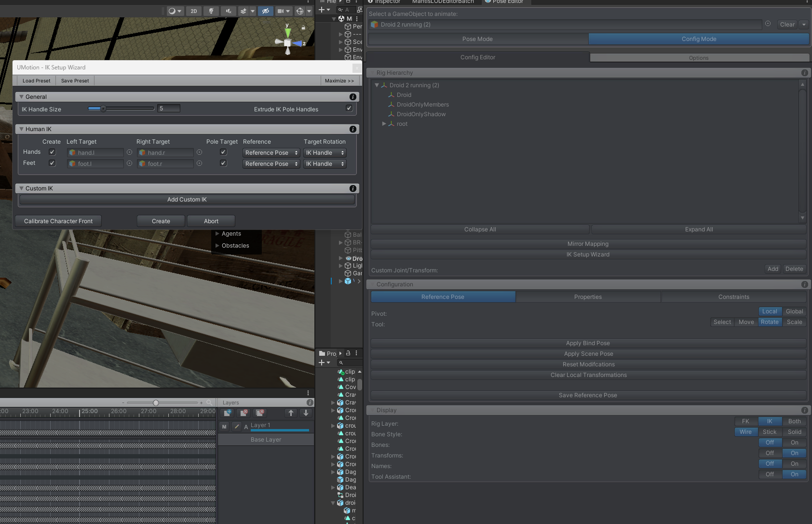This screenshot has width=812, height=524.
Task: Toggle scene audio mute icon
Action: (229, 11)
